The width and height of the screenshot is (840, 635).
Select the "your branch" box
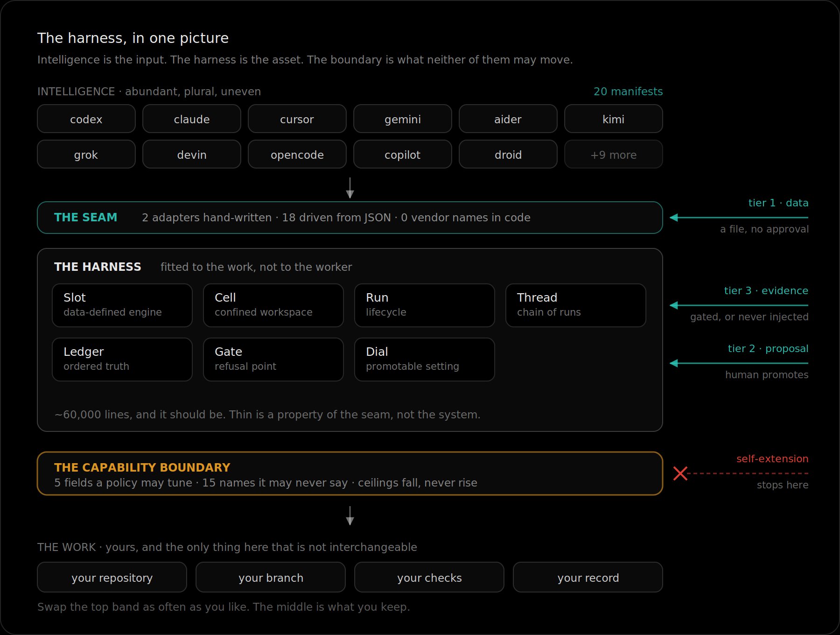pos(271,577)
